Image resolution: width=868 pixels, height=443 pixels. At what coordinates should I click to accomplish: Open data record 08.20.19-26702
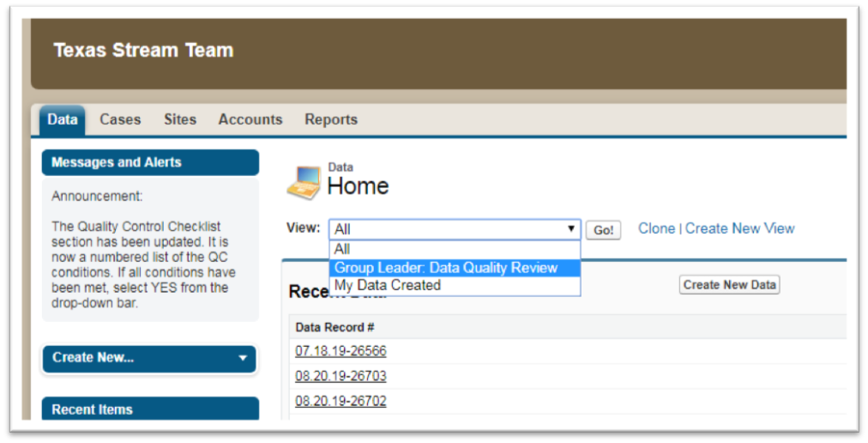tap(341, 401)
